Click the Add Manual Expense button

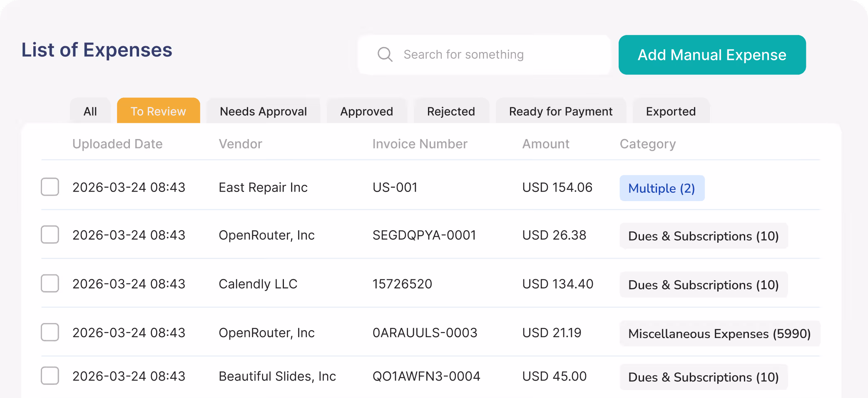(711, 55)
